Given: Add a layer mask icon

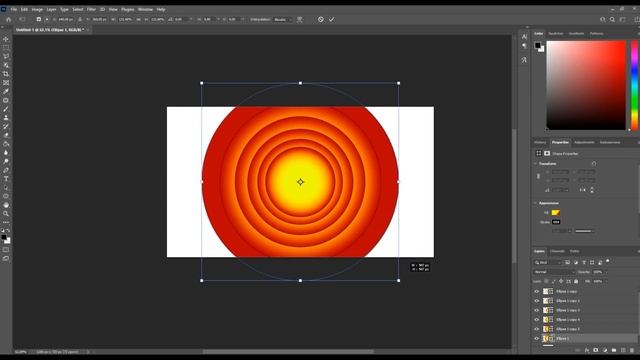Looking at the screenshot, I should click(x=596, y=350).
